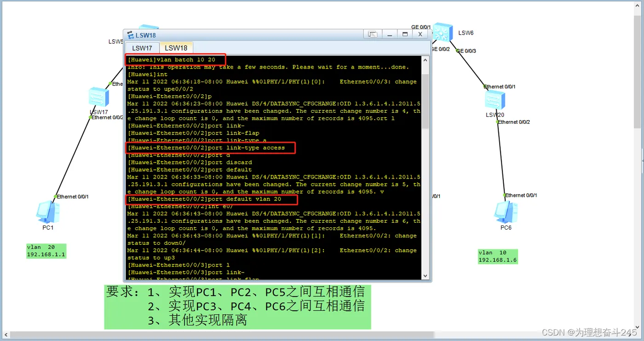Click the LSW17 device label
This screenshot has width=644, height=341.
pyautogui.click(x=99, y=112)
